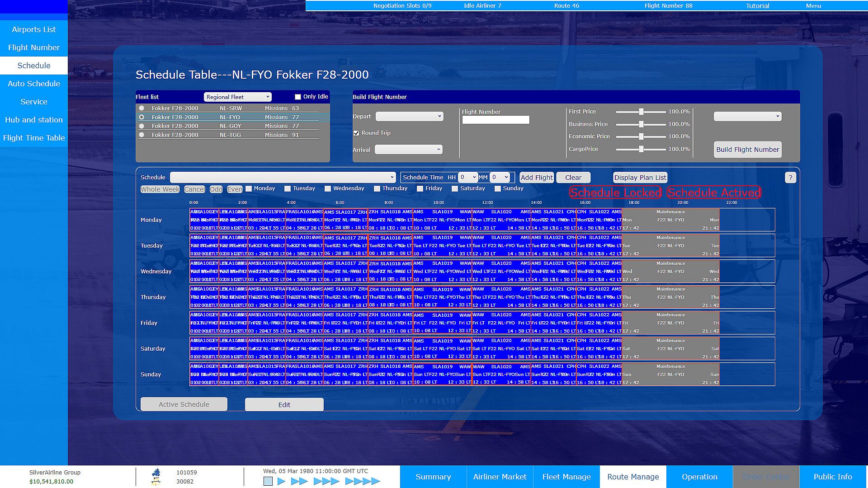Set game speed to double arrow
868x488 pixels.
tap(299, 481)
